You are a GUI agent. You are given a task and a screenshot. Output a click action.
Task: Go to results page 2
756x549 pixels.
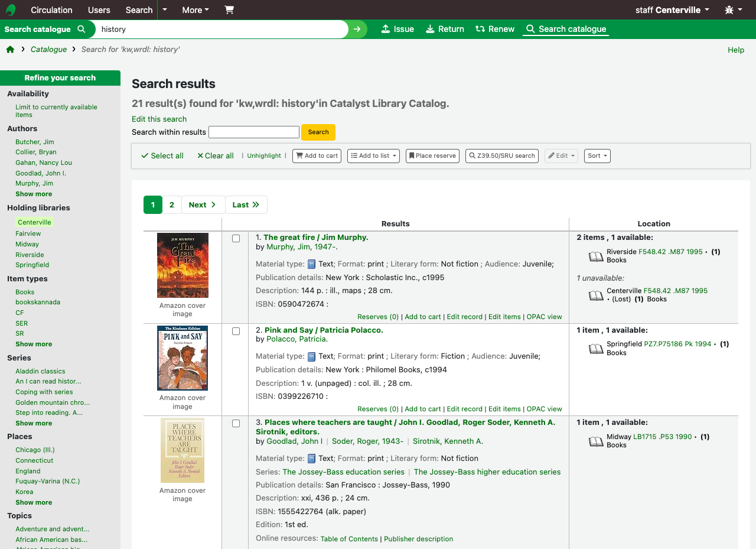click(x=172, y=205)
